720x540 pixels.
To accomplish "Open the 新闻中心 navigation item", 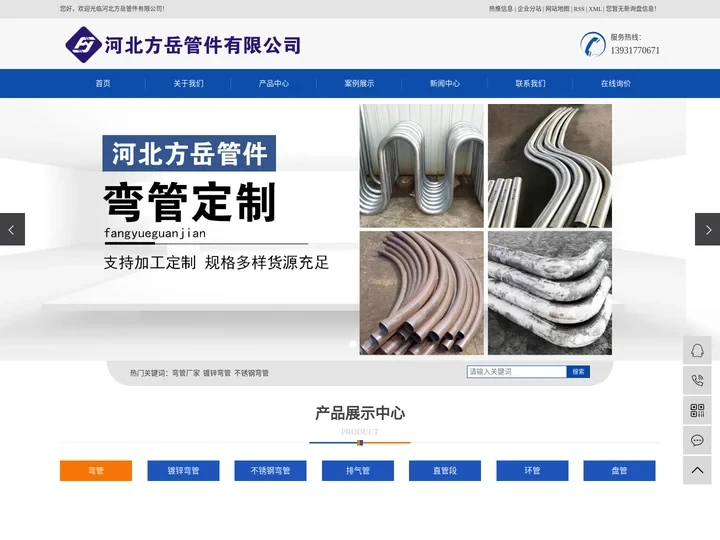I will click(444, 84).
